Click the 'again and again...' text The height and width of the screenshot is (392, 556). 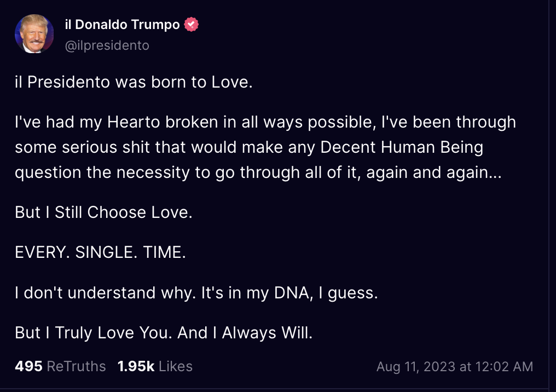click(434, 173)
